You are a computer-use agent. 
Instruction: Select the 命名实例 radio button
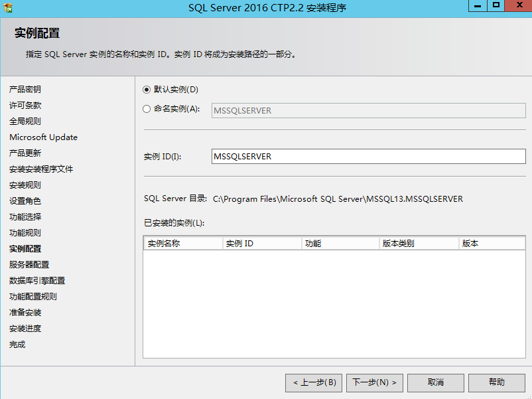click(147, 110)
